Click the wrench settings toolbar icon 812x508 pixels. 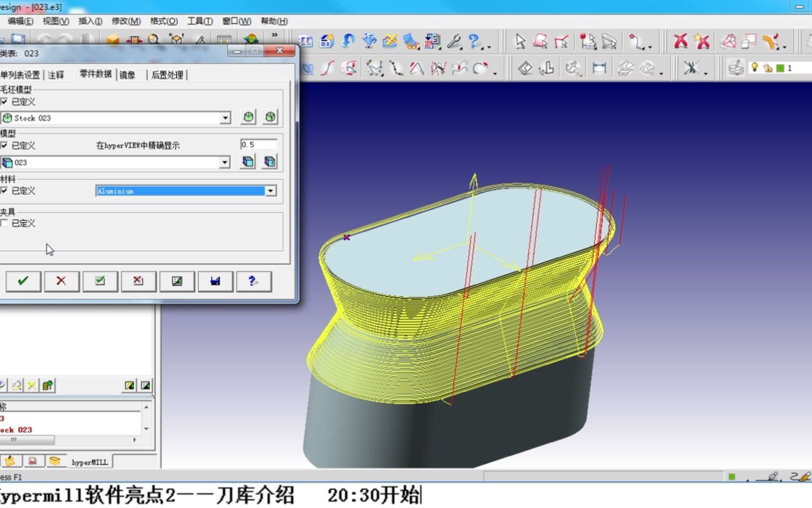click(x=454, y=41)
